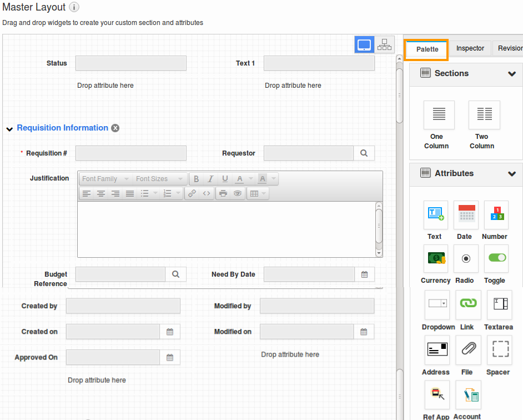Choose the Spacer widget

pos(499,349)
